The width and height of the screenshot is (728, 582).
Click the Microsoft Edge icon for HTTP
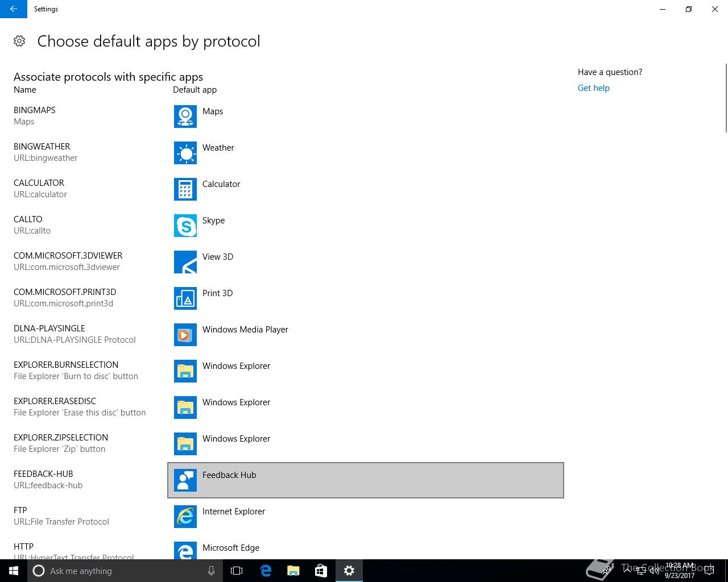point(185,550)
